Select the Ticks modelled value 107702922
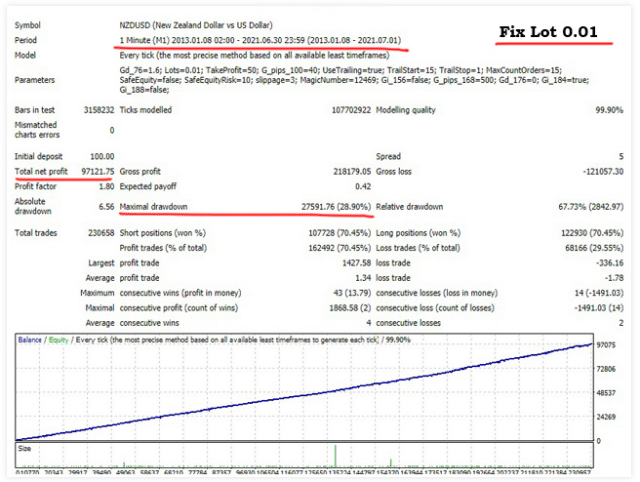Screen dimensions: 640x482 point(351,110)
